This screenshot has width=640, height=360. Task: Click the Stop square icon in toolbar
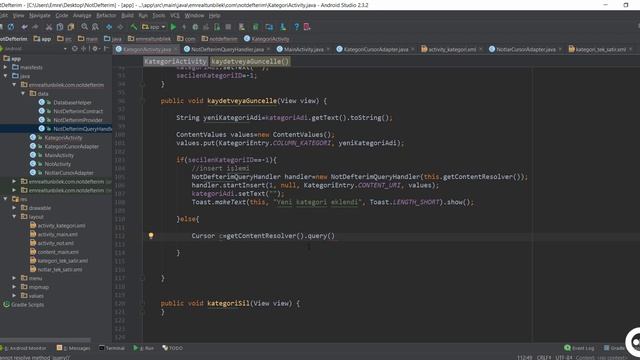(x=228, y=27)
